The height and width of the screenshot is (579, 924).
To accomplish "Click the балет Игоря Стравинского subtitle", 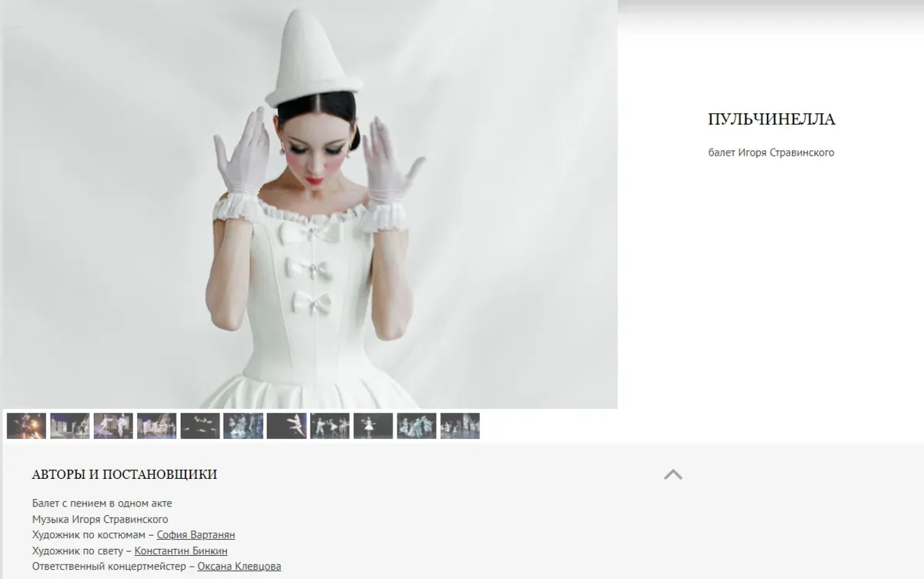I will point(771,152).
